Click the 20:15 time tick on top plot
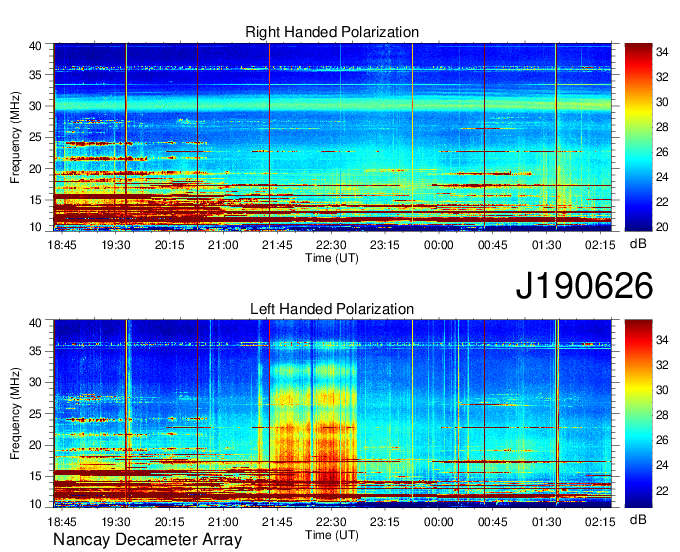Viewport: 680px width, 552px height. [170, 245]
